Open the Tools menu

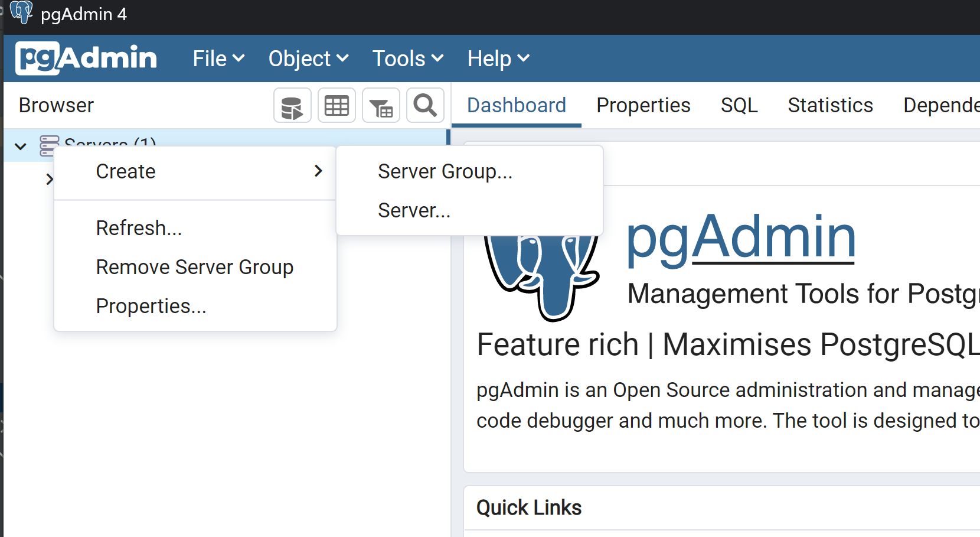point(407,58)
